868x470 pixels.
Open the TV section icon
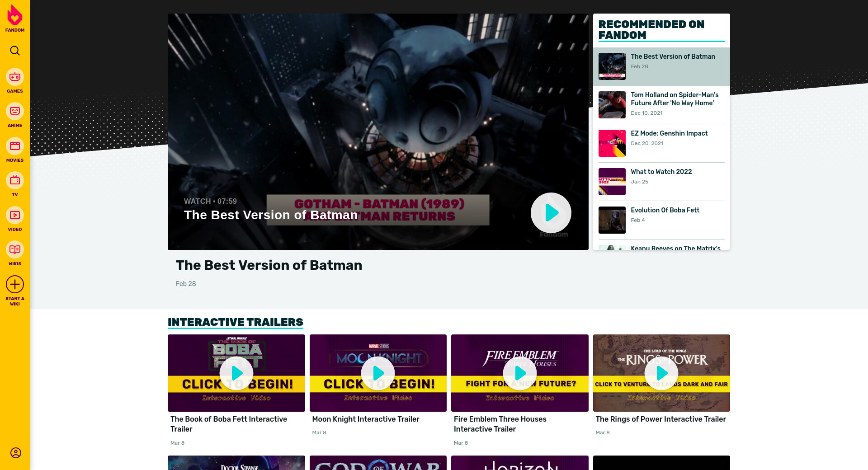[x=15, y=180]
